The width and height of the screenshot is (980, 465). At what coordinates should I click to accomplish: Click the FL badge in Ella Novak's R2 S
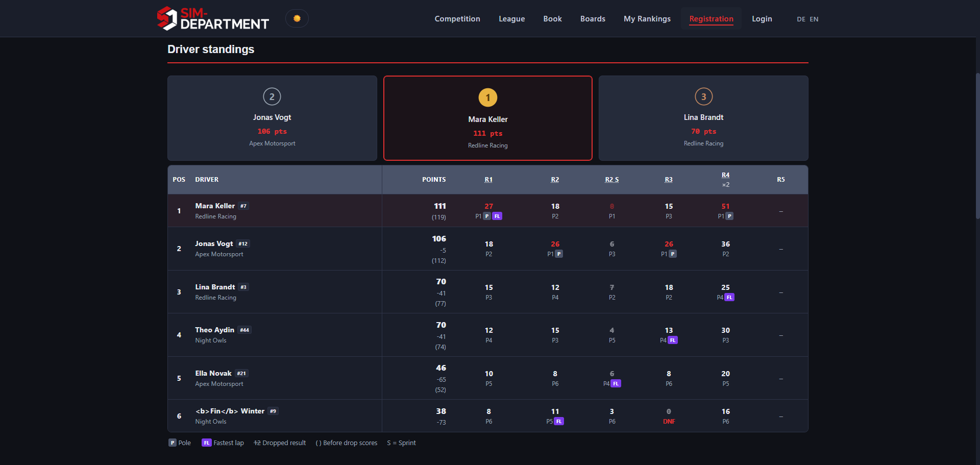tap(616, 384)
